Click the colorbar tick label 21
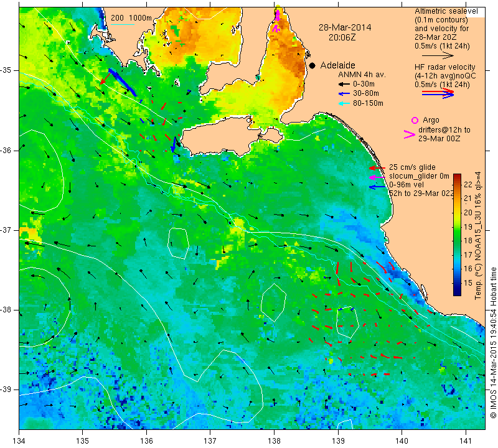The height and width of the screenshot is (448, 498). point(468,198)
